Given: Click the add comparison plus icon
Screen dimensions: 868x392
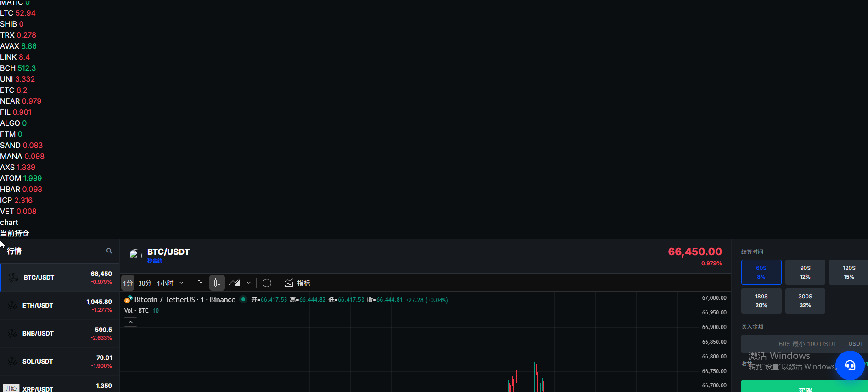Looking at the screenshot, I should (267, 283).
